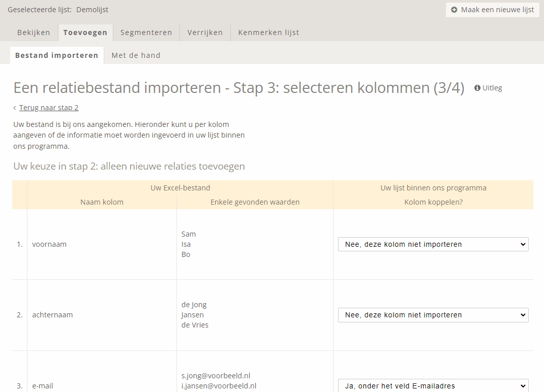Click the 'Uw lijst binnen ons programma' header
Viewport: 544px width, 392px height.
[x=433, y=188]
